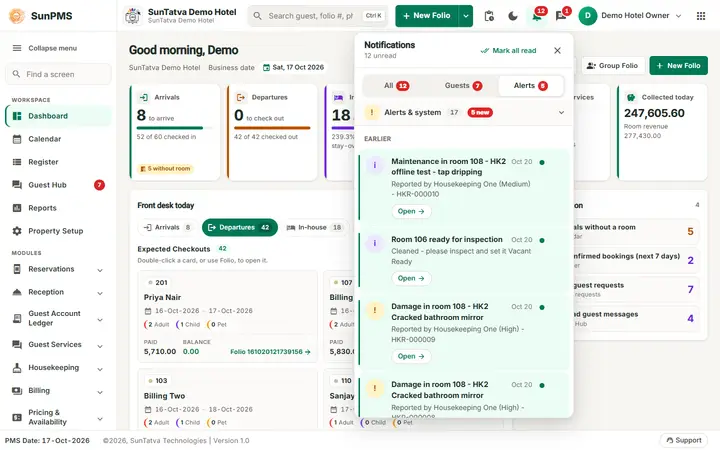The image size is (720, 450).
Task: Click the Departures card exit icon
Action: 241,97
